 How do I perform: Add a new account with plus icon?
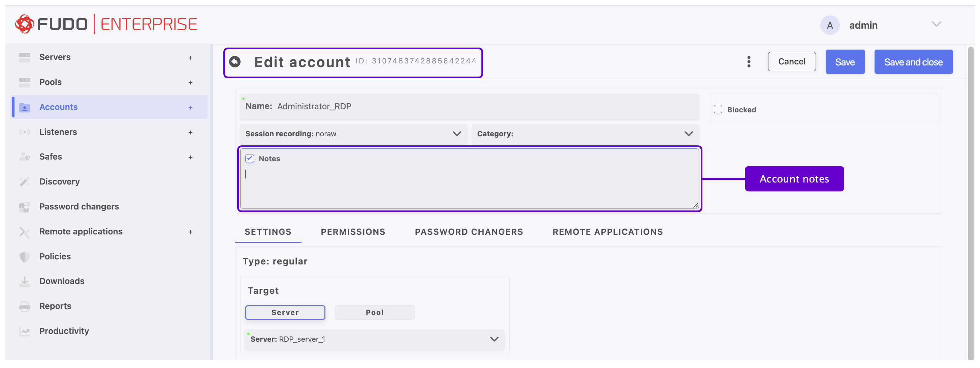pos(190,108)
